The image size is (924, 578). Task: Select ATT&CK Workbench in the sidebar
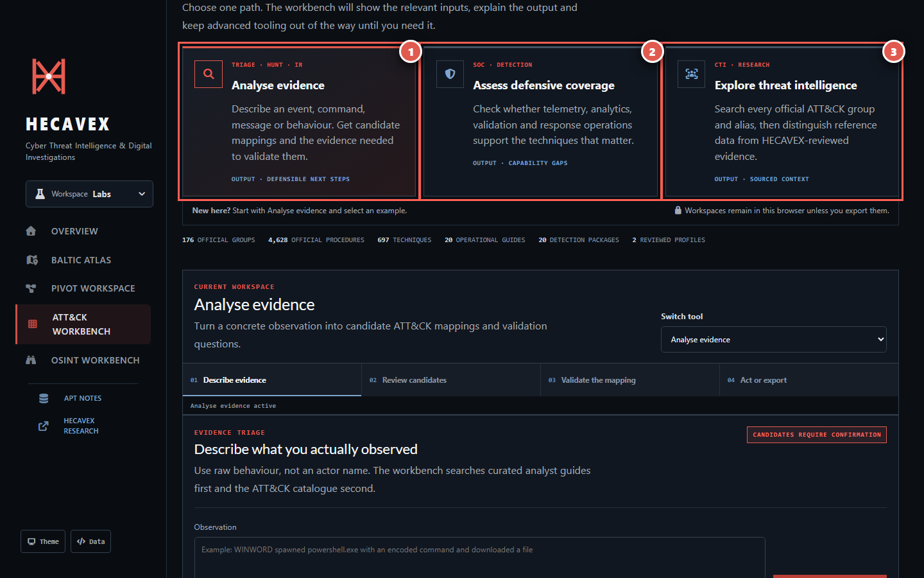[x=83, y=324]
